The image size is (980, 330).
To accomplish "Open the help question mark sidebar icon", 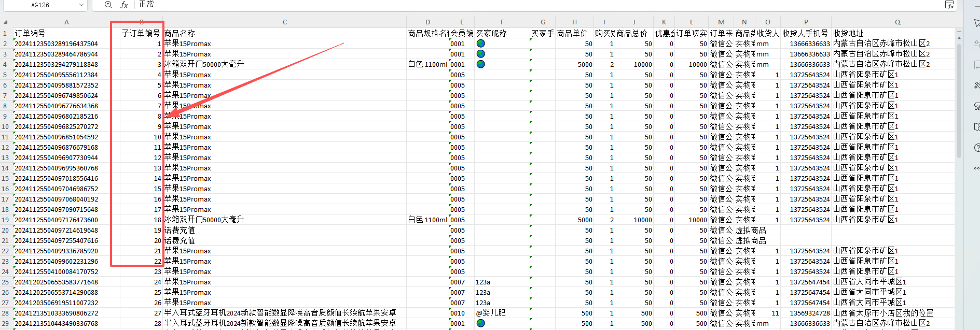I will [x=977, y=148].
